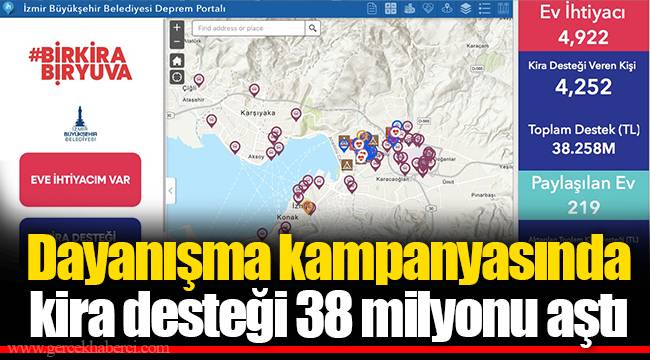The height and width of the screenshot is (360, 650).
Task: Open the document report icon in toolbar
Action: (372, 9)
